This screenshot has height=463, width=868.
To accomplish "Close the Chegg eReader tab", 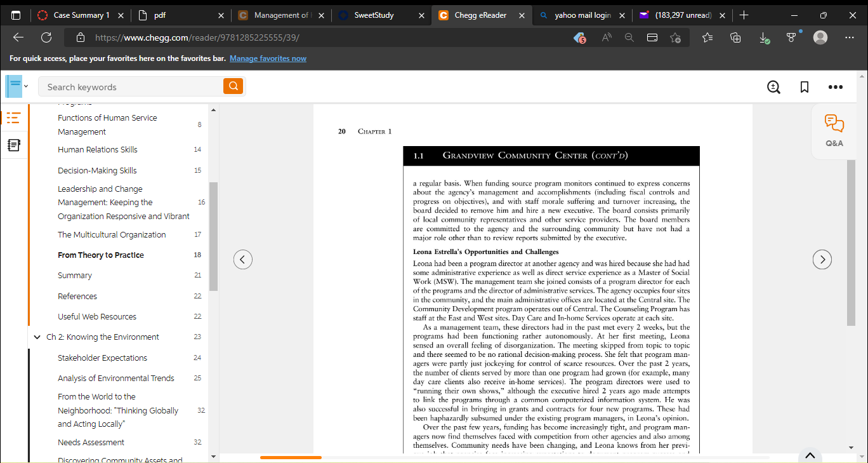I will pyautogui.click(x=521, y=15).
